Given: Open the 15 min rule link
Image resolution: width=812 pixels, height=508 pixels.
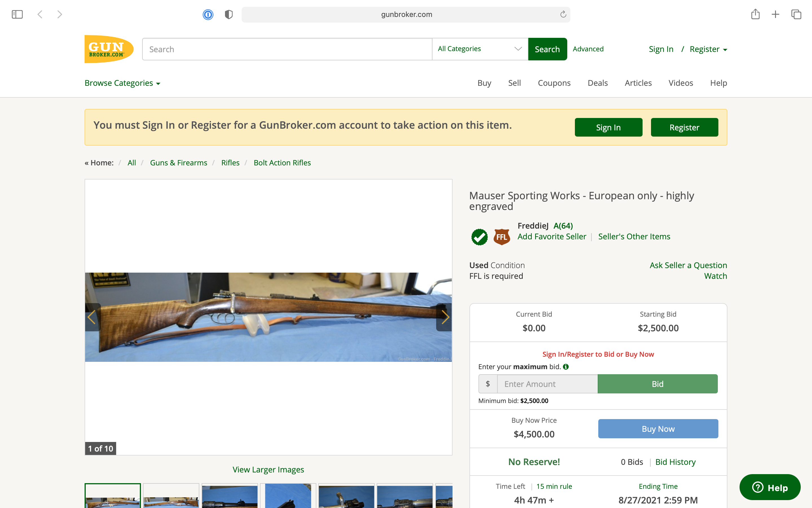Looking at the screenshot, I should click(554, 486).
